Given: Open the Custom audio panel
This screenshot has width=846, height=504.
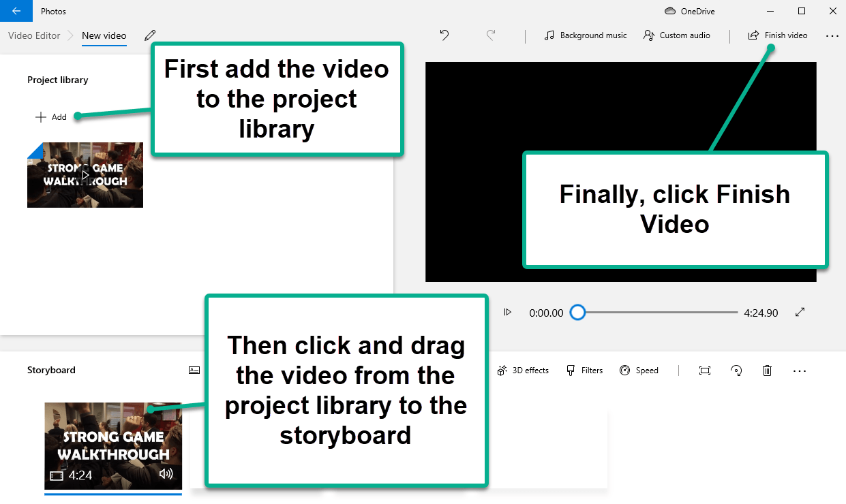Looking at the screenshot, I should (677, 35).
